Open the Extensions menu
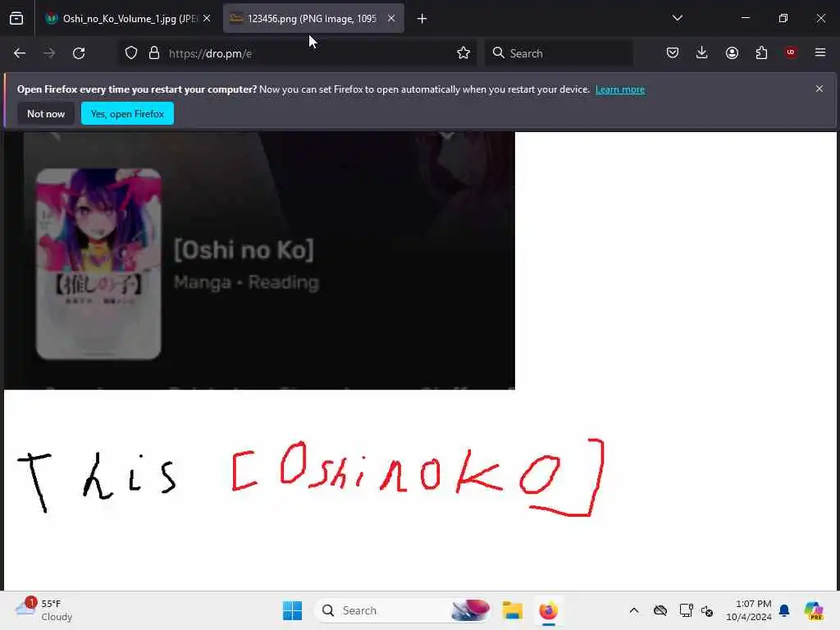This screenshot has height=630, width=840. point(761,52)
